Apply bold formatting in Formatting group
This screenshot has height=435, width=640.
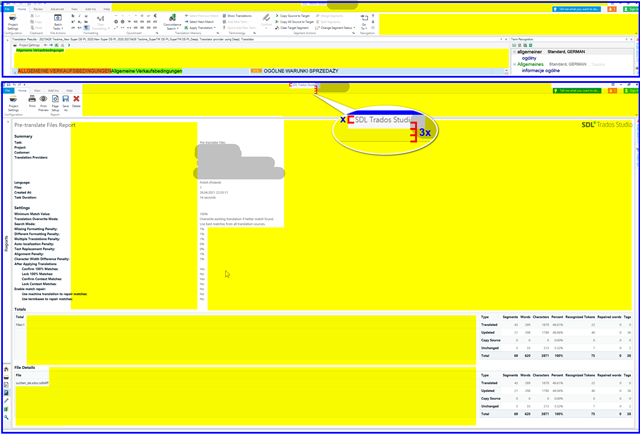click(73, 16)
